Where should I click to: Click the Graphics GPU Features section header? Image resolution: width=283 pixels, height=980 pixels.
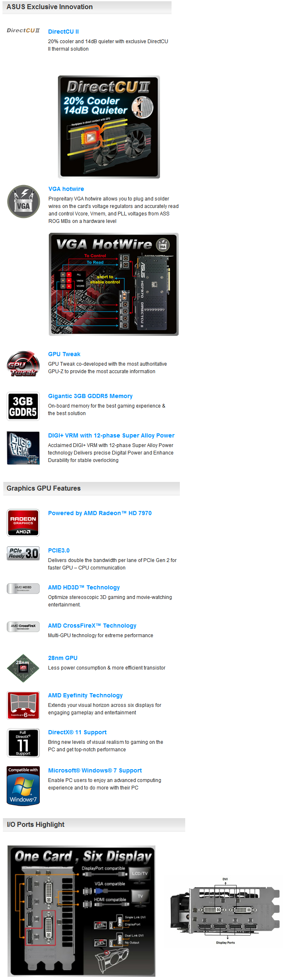click(91, 489)
